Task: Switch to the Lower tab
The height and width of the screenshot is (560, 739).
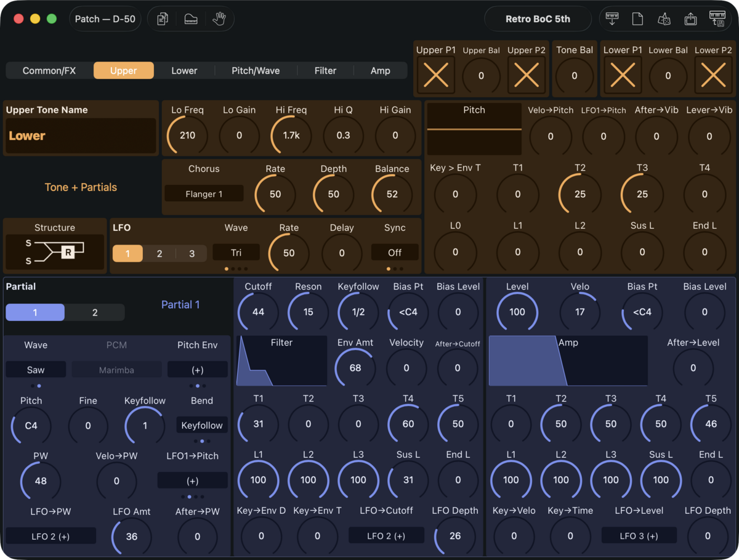Action: tap(184, 70)
